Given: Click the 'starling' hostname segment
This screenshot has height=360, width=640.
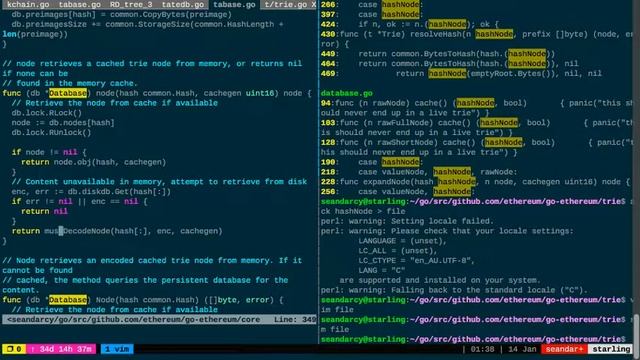Looking at the screenshot, I should (x=611, y=349).
